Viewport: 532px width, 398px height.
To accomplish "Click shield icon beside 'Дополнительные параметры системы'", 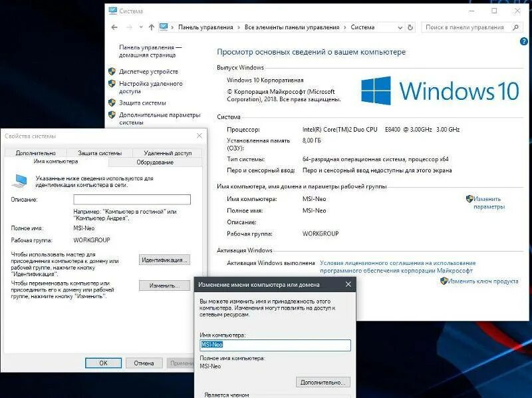I will click(112, 114).
